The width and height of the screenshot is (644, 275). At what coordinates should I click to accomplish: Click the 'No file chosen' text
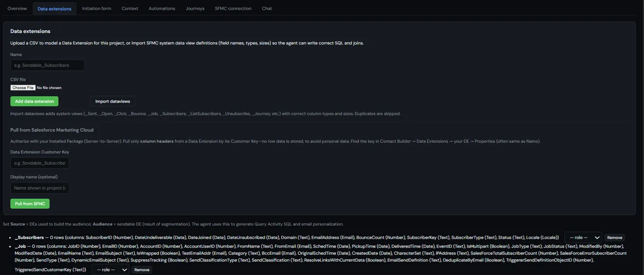(49, 88)
